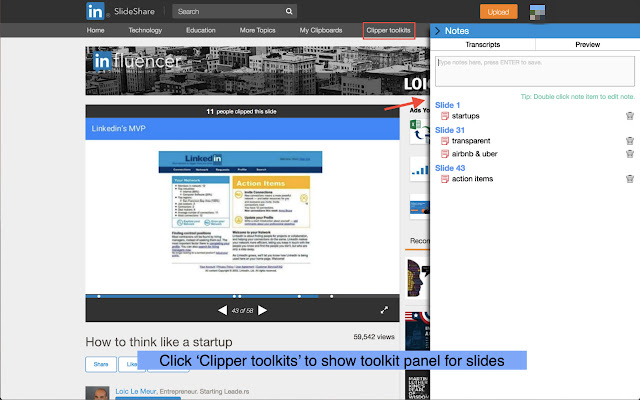Viewport: 640px width, 400px height.
Task: Jump to Slide 31 notes heading
Action: [x=450, y=130]
